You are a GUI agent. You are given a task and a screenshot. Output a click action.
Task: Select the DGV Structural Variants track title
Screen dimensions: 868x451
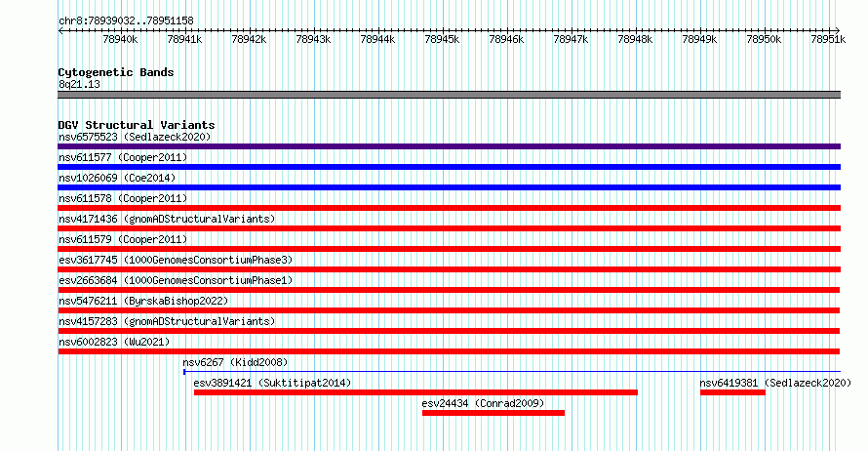[x=137, y=125]
